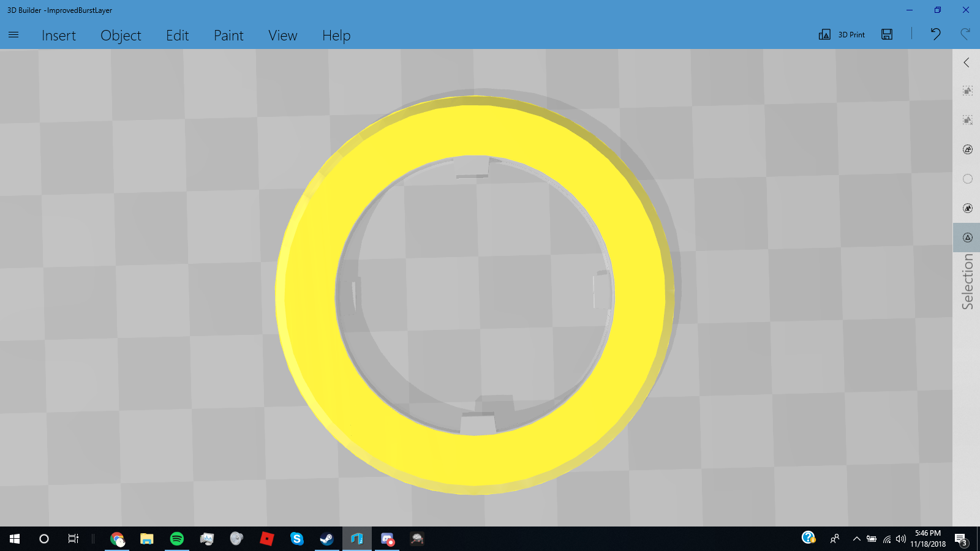Open the Edit menu
Viewport: 980px width, 551px height.
pyautogui.click(x=178, y=36)
